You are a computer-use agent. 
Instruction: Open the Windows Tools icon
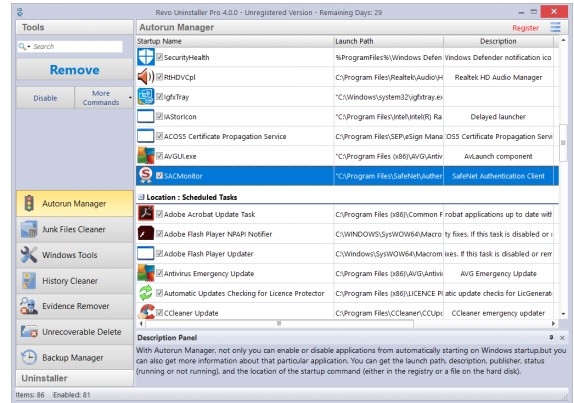coord(29,255)
